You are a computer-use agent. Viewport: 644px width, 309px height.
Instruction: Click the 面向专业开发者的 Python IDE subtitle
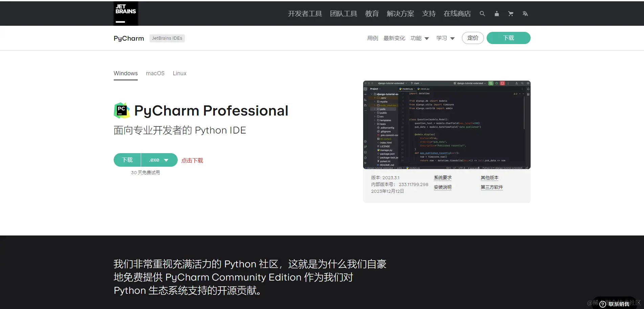(x=180, y=130)
